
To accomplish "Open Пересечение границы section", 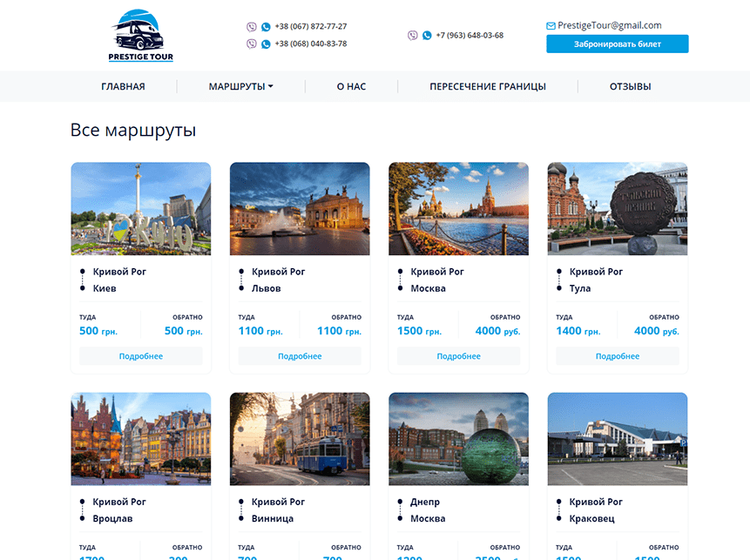I will pyautogui.click(x=487, y=86).
